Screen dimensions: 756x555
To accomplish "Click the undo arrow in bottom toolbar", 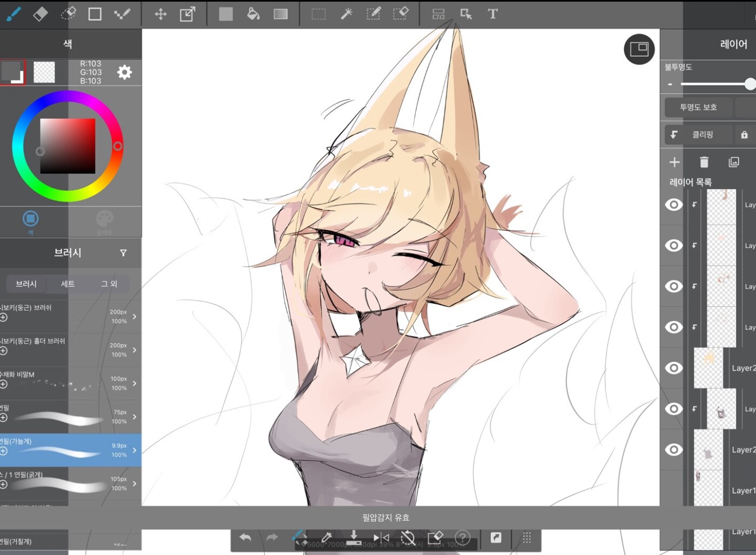I will [245, 537].
